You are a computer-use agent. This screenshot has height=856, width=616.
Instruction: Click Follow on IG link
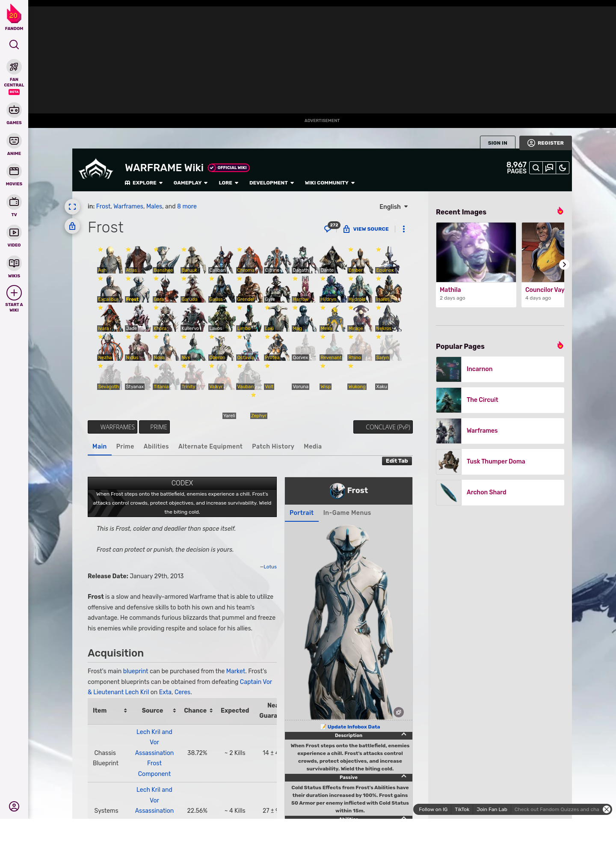[x=433, y=809]
